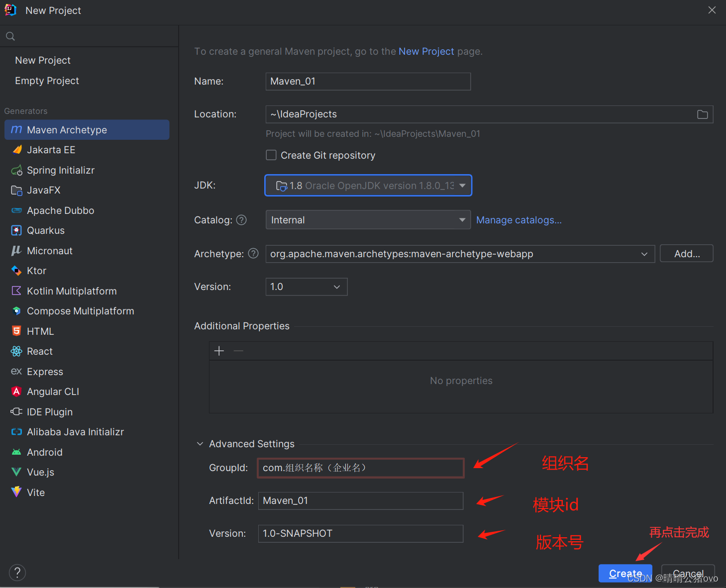Pick the Spring Initializr leaf icon
This screenshot has height=588, width=726.
17,170
